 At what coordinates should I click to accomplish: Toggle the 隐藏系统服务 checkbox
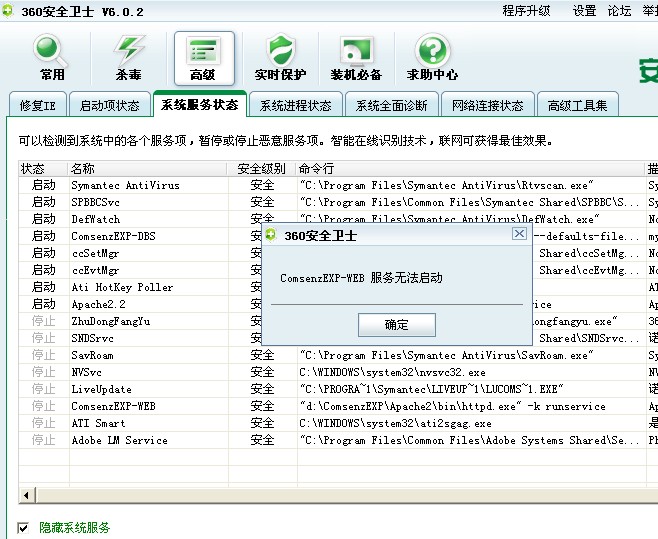click(24, 527)
